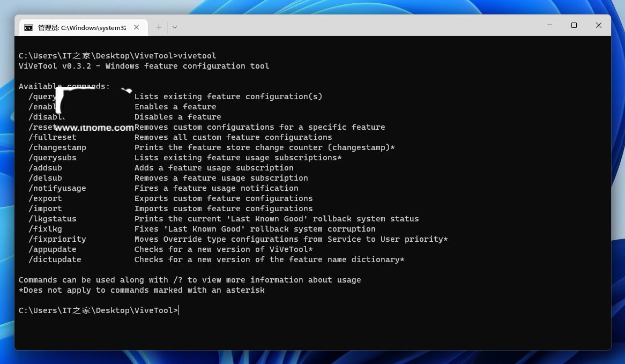Viewport: 625px width, 364px height.
Task: Click 'ViVeTool v0.3.2' version line
Action: click(x=144, y=66)
